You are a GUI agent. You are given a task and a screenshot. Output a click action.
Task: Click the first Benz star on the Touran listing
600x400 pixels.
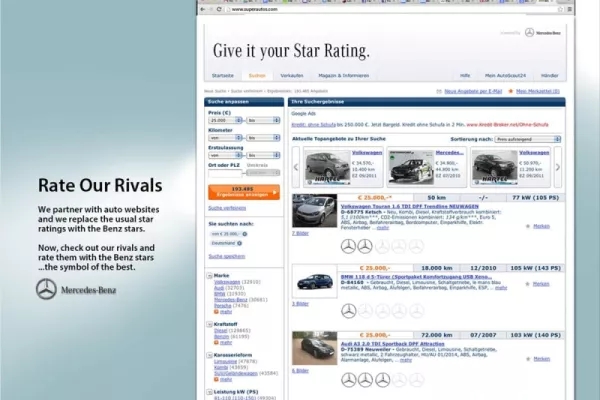point(348,246)
